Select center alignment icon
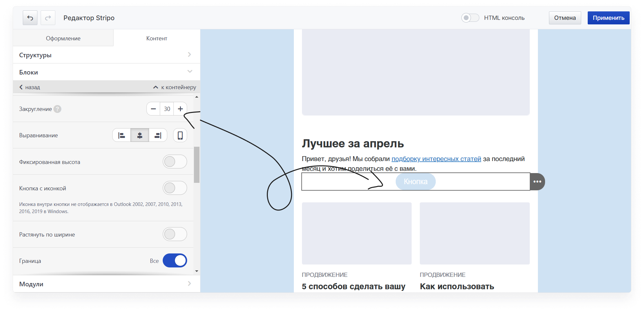The image size is (644, 312). point(140,135)
